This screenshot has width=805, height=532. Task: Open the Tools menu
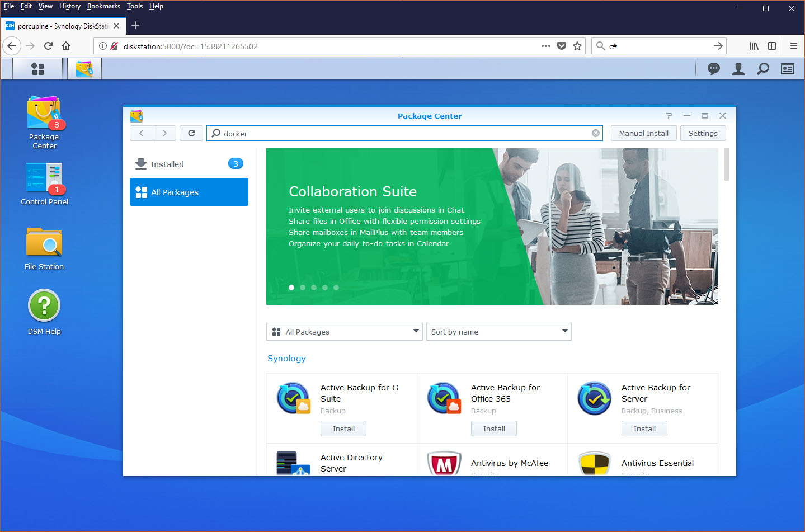(135, 6)
